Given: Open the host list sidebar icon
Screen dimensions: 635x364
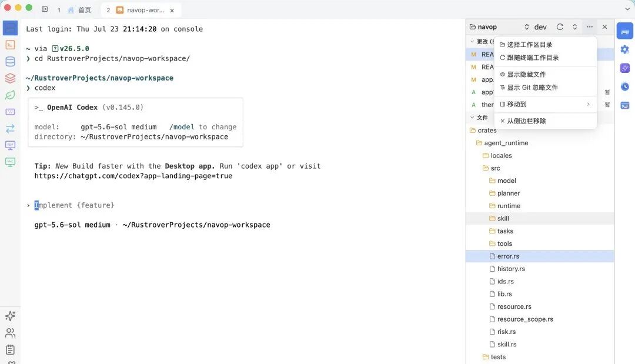Looking at the screenshot, I should pyautogui.click(x=10, y=28).
